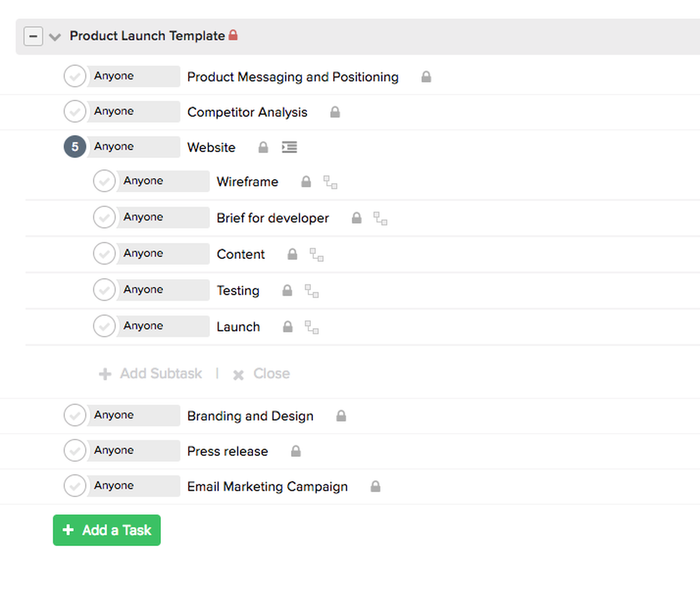
Task: Click the privacy lock next to Competitor Analysis
Action: click(x=335, y=112)
